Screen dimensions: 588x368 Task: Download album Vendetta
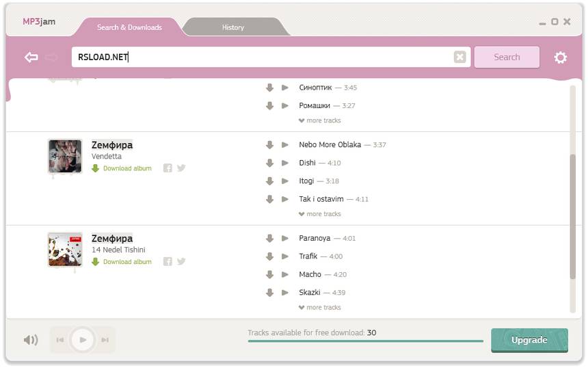pos(122,168)
